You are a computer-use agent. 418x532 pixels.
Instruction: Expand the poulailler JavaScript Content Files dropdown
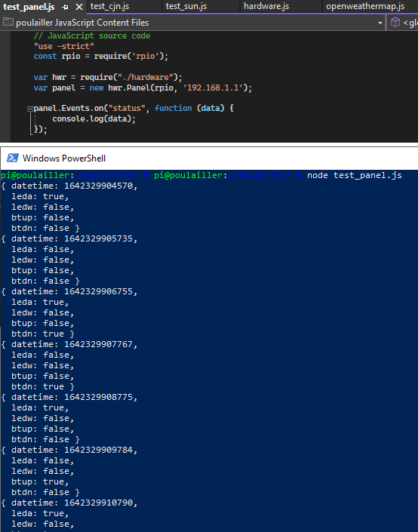pyautogui.click(x=380, y=23)
